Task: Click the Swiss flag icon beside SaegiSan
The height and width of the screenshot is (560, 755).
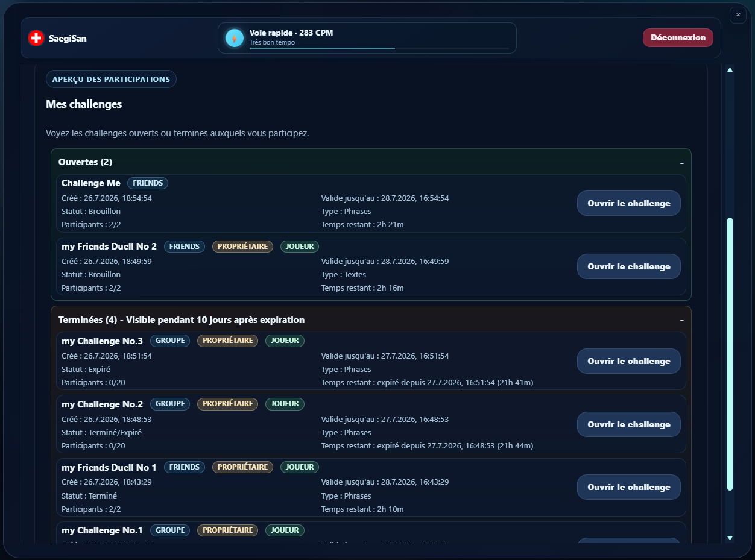Action: pyautogui.click(x=36, y=38)
